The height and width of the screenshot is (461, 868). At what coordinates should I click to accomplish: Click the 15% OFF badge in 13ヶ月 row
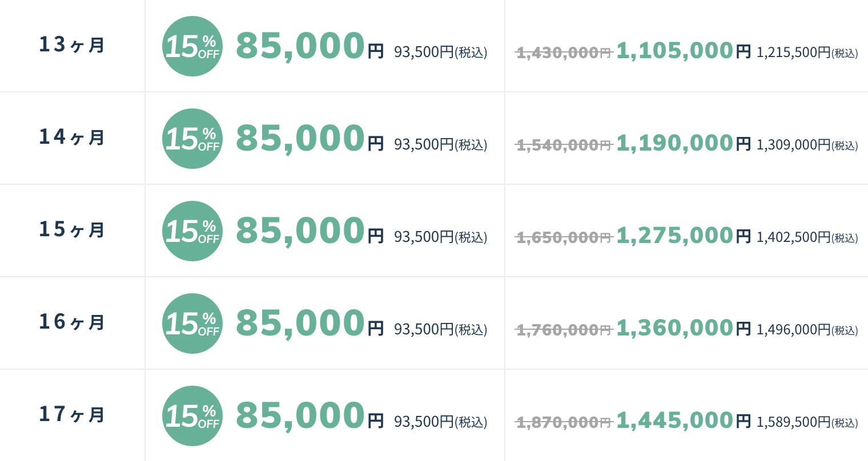coord(192,46)
